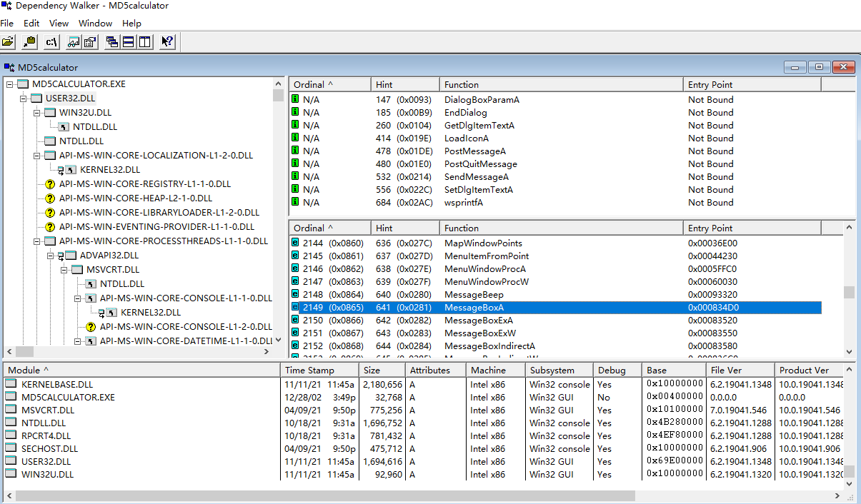Click the missing-module icon of API-MS-WIN-CORE-REGISTRY-L1-1-0.DLL
The height and width of the screenshot is (504, 861).
pyautogui.click(x=50, y=184)
